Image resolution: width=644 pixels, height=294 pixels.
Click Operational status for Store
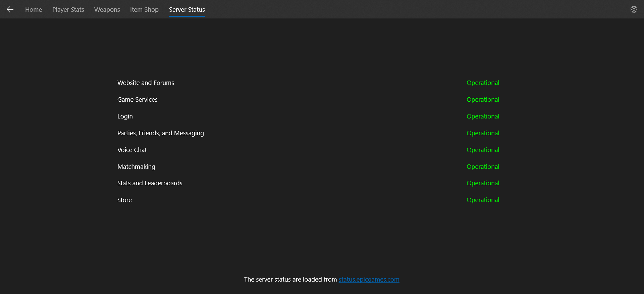(x=483, y=200)
